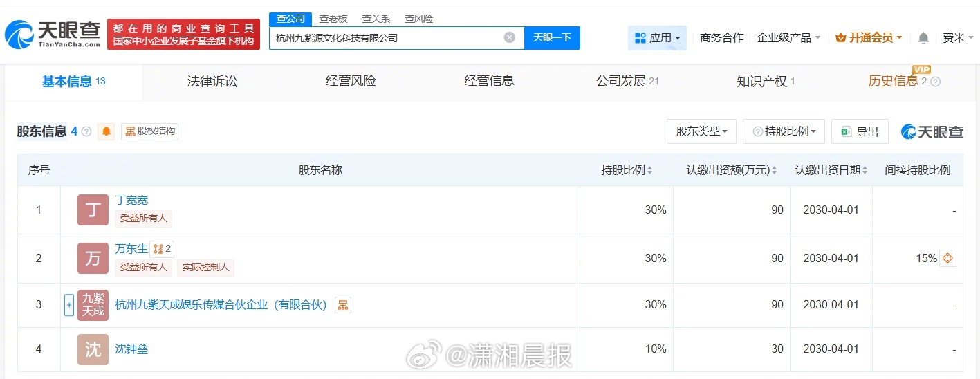Screen dimensions: 980x379
Task: Click the indirect holding icon next to 15%
Action: point(948,259)
